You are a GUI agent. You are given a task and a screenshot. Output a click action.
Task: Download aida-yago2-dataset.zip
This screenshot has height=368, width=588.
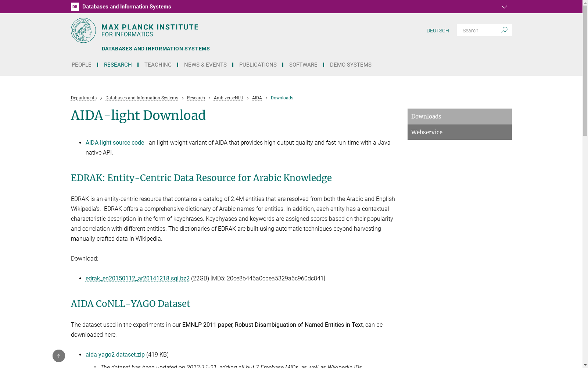click(115, 355)
